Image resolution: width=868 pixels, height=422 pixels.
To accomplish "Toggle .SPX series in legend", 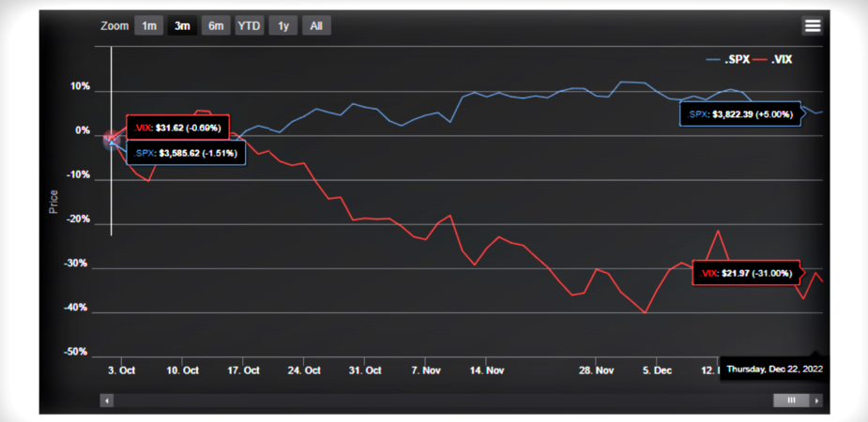I will point(728,60).
